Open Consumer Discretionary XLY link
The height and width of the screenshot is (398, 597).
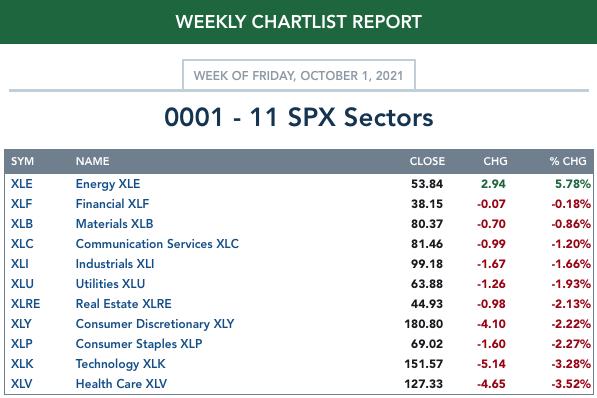coord(155,324)
